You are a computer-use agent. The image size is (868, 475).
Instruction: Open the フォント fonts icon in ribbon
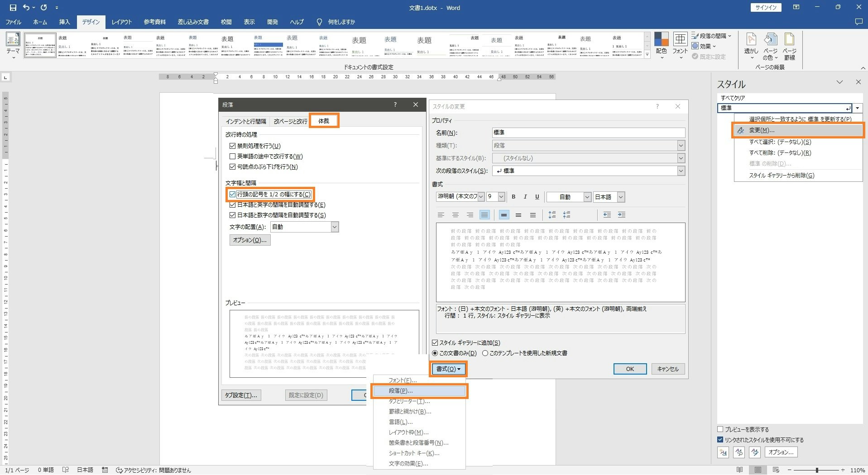[x=680, y=45]
